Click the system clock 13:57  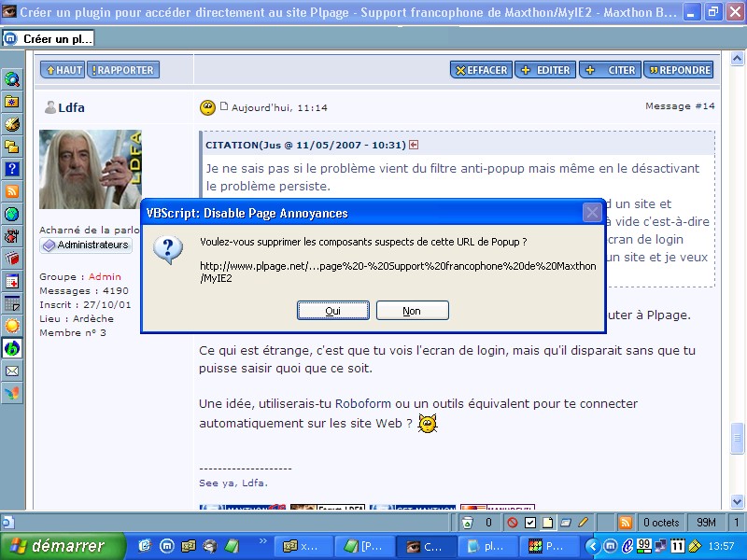[721, 546]
